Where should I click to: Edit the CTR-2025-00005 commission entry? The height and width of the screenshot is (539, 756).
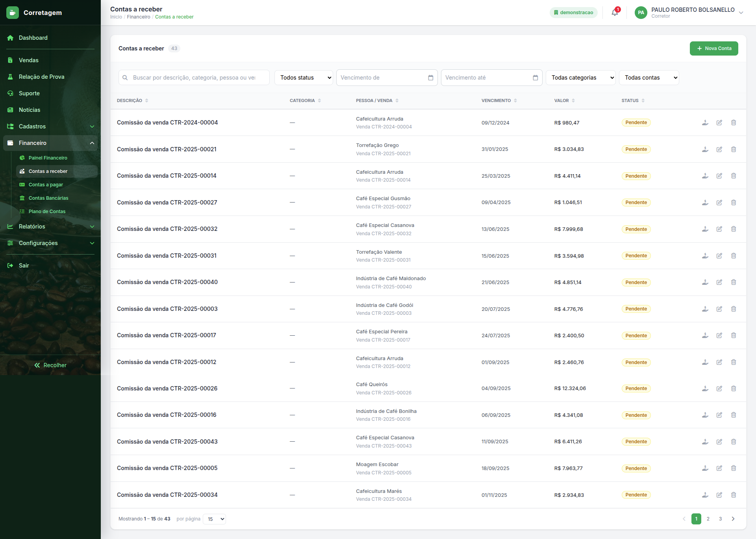[719, 468]
